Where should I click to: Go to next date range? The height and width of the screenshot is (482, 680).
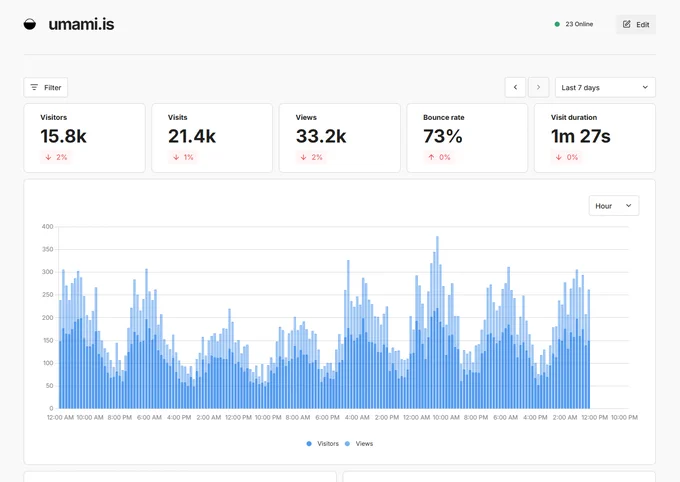[539, 87]
